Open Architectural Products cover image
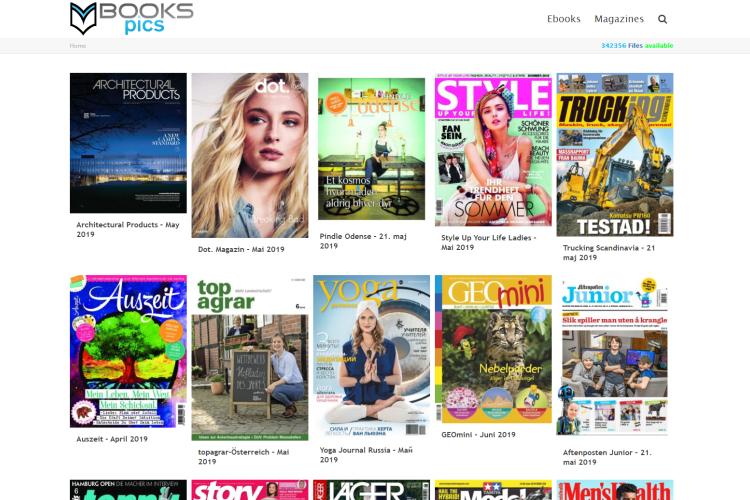This screenshot has width=750, height=500. [128, 143]
